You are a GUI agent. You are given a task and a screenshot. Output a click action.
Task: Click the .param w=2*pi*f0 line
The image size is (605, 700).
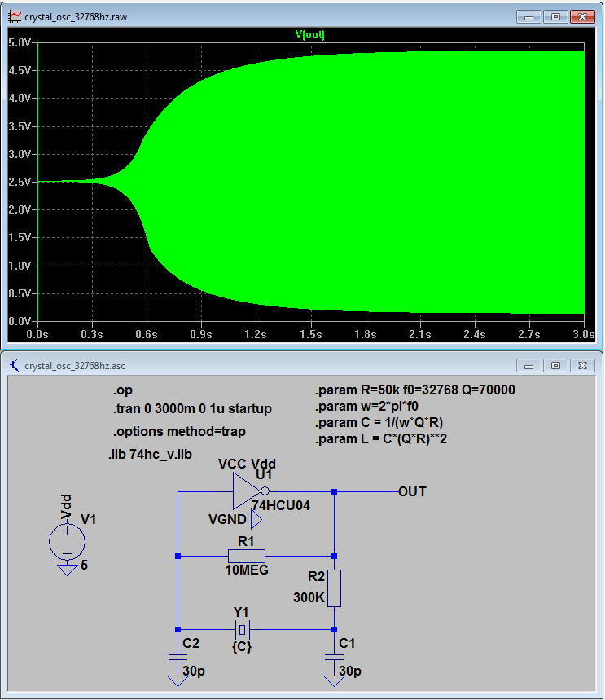pos(366,407)
